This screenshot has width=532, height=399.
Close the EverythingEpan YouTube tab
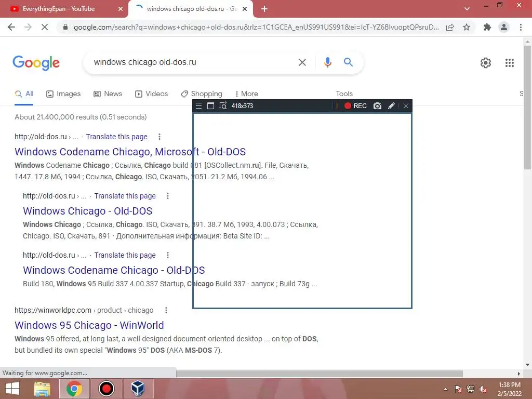click(x=121, y=9)
